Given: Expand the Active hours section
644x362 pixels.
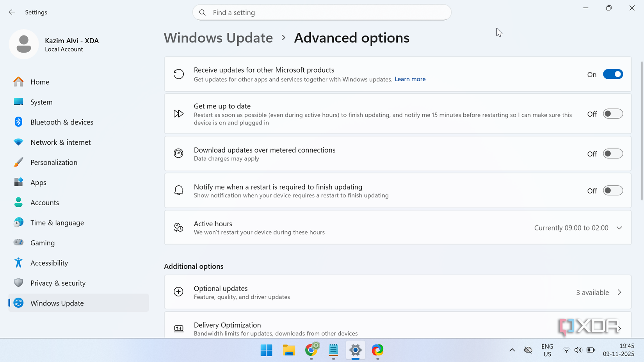Looking at the screenshot, I should [619, 227].
